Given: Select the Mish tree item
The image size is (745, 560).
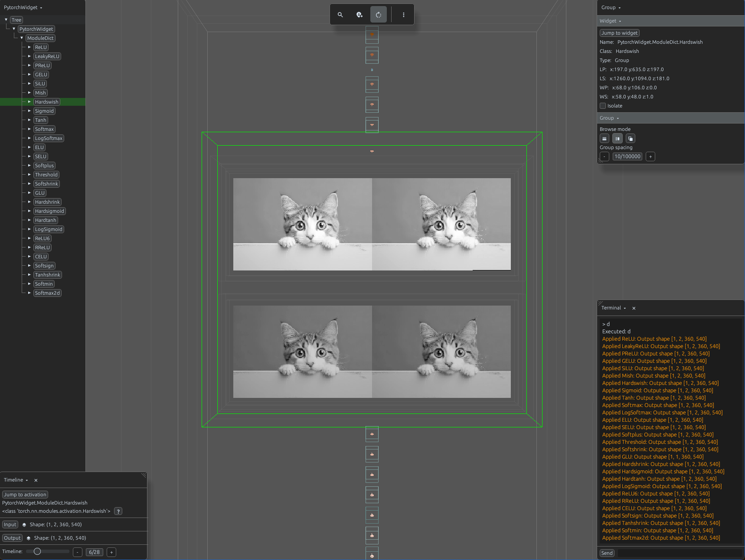Looking at the screenshot, I should [x=40, y=93].
